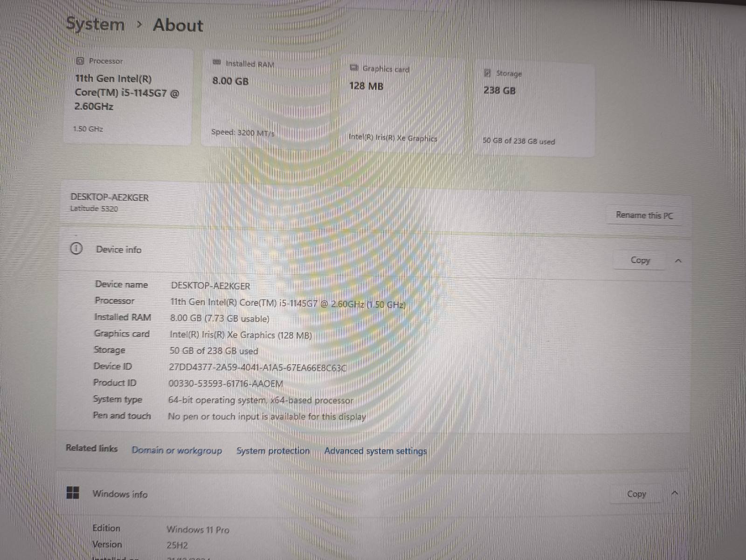This screenshot has width=746, height=560.
Task: Click the memory icon beside Installed RAM heading
Action: click(x=217, y=62)
